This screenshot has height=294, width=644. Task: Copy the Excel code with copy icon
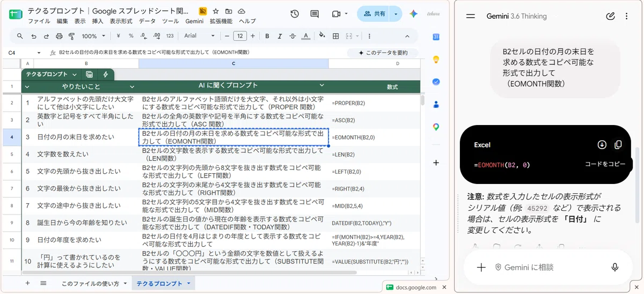tap(618, 145)
